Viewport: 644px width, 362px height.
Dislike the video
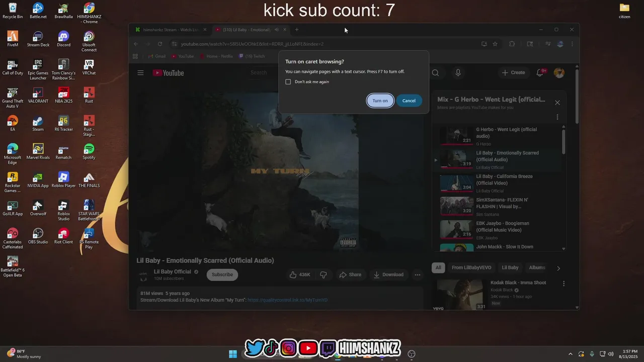pos(324,275)
